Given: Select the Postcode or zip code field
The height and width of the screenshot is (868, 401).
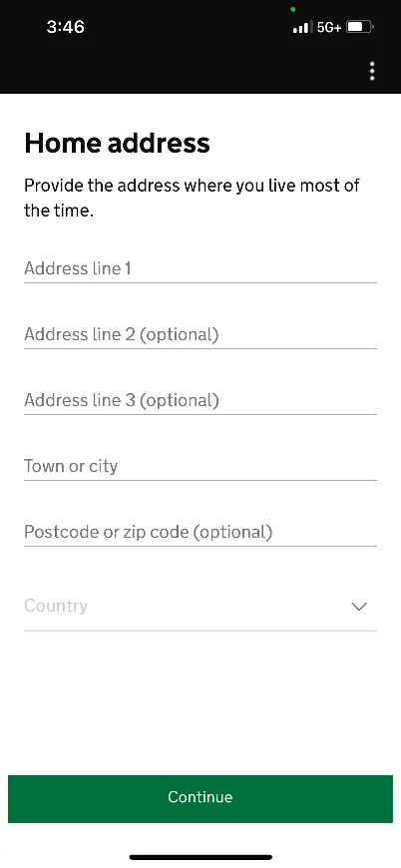Looking at the screenshot, I should coord(200,533).
